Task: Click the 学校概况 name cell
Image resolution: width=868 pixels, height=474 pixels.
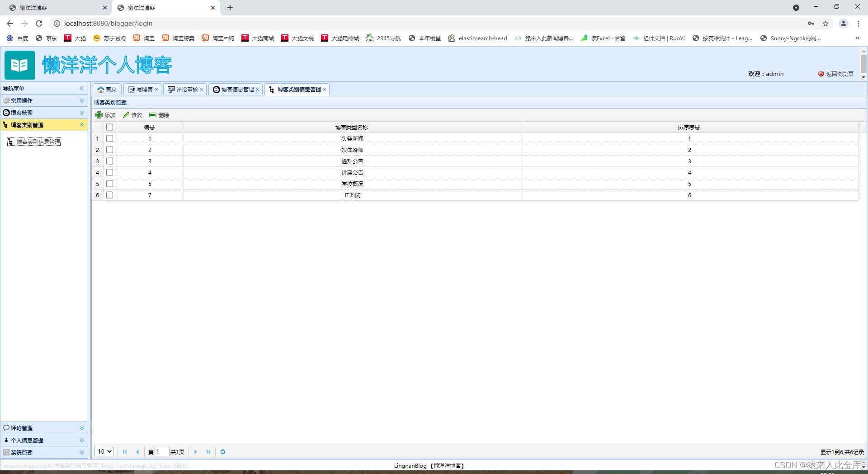Action: 352,184
